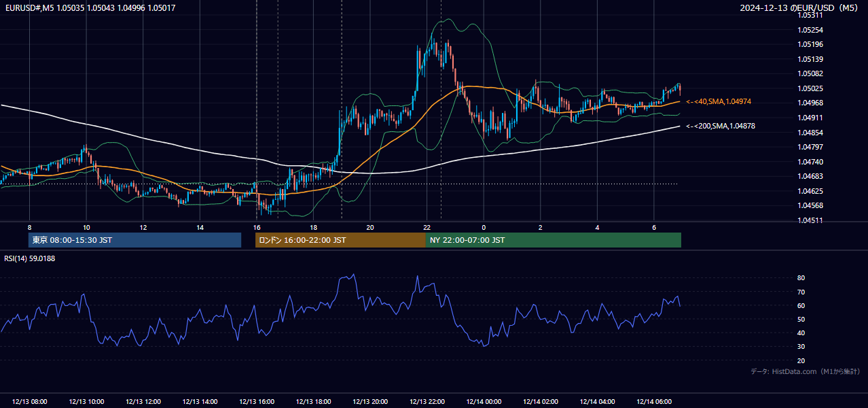Image resolution: width=868 pixels, height=408 pixels.
Task: Click RSI scale value 50
Action: click(801, 319)
